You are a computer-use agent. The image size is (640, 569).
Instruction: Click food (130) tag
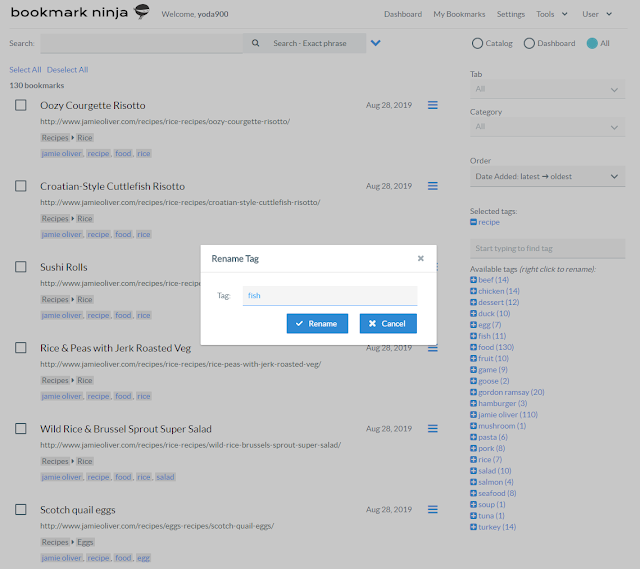[496, 347]
